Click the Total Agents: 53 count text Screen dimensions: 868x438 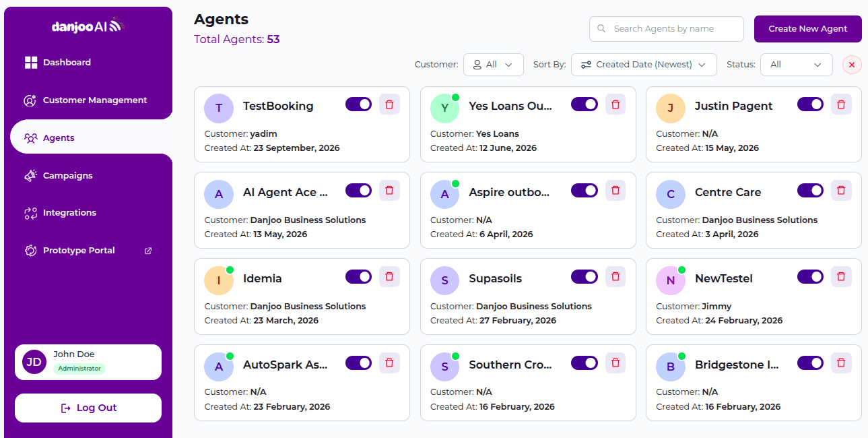(237, 39)
